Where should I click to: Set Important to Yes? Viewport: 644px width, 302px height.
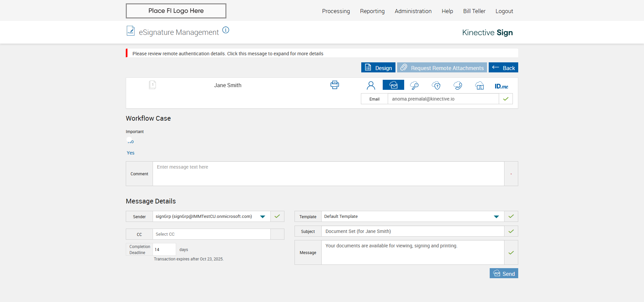pyautogui.click(x=130, y=153)
